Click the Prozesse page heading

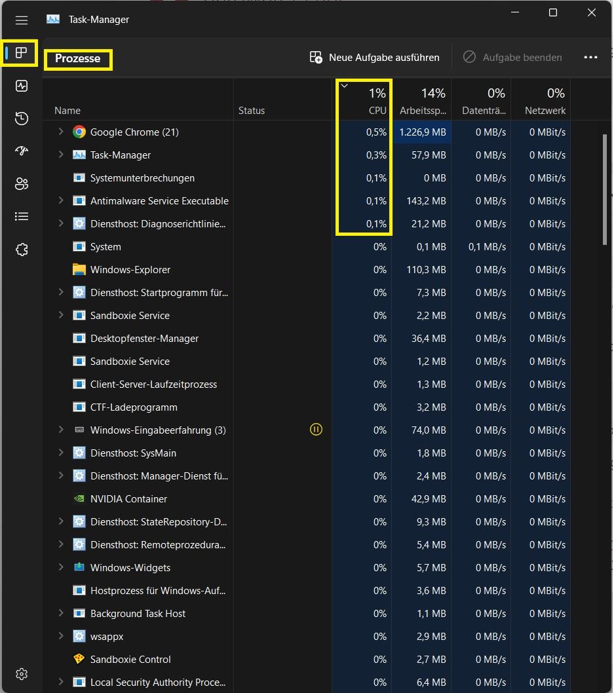pos(78,59)
